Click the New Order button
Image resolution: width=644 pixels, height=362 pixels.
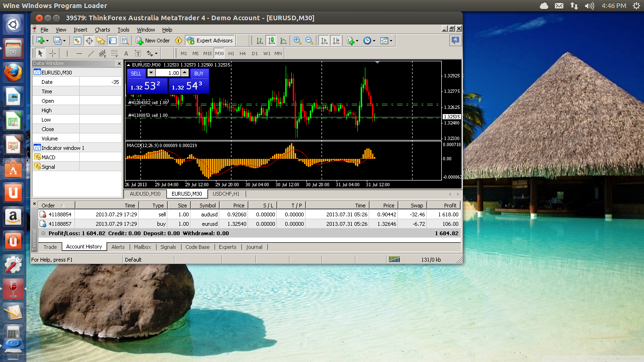(153, 41)
